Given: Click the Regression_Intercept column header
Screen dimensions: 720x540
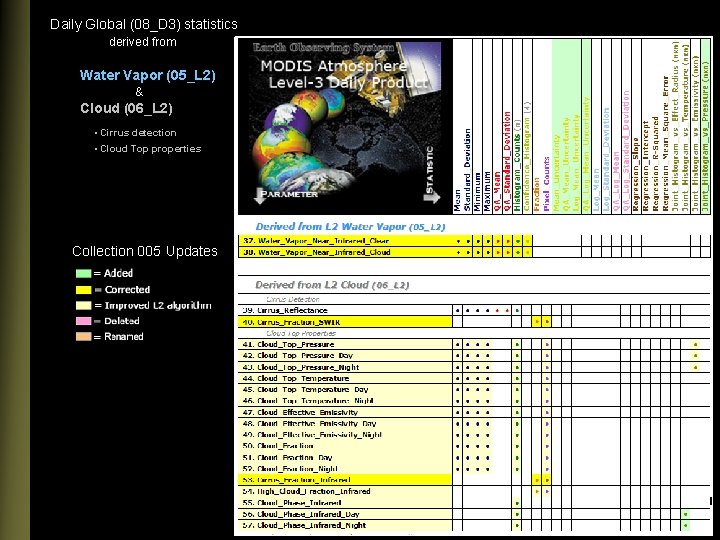Looking at the screenshot, I should 646,166.
